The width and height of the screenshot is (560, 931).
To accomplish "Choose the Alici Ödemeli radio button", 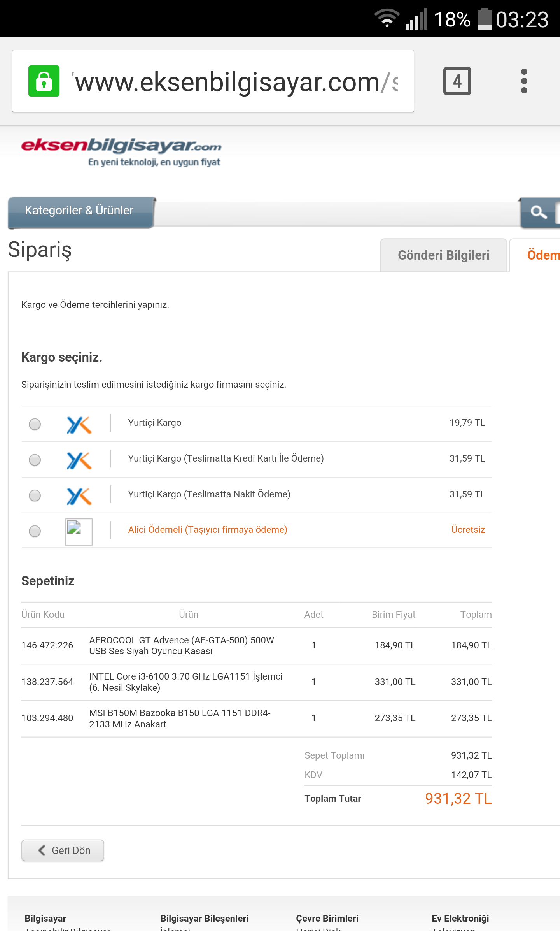I will pos(35,531).
